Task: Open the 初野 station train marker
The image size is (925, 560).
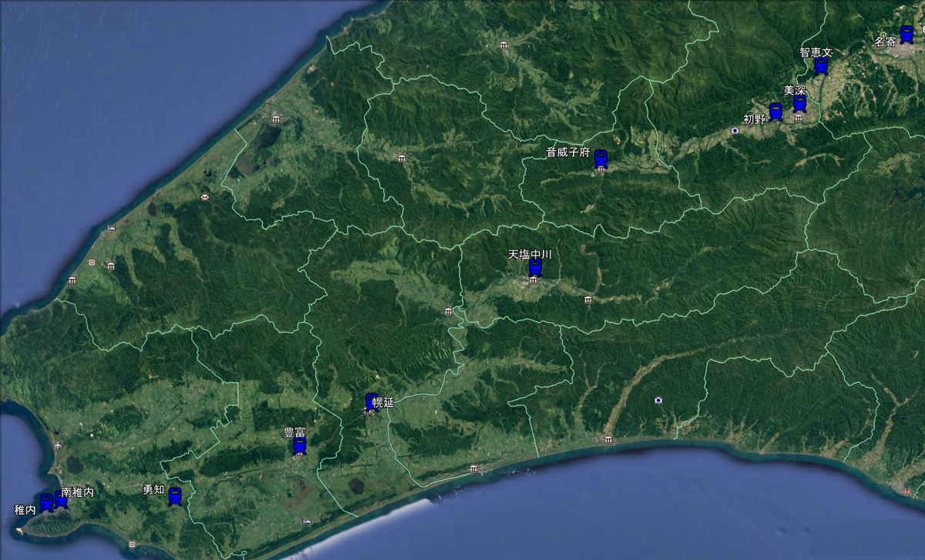Action: (x=775, y=112)
